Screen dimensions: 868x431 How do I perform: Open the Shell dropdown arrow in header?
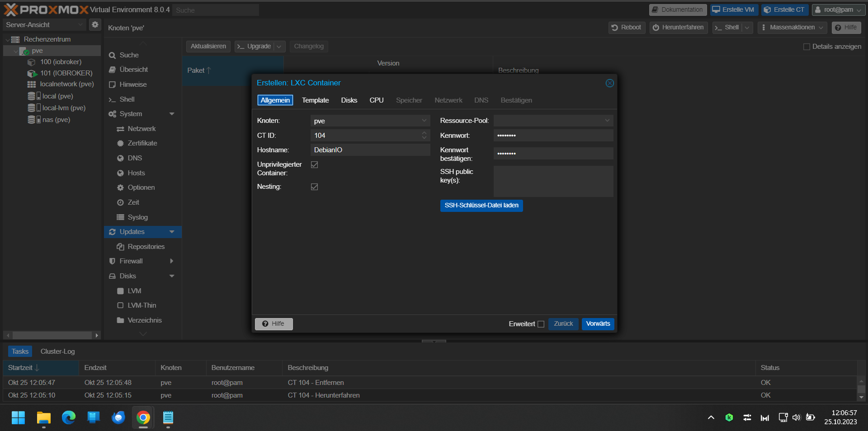coord(747,28)
